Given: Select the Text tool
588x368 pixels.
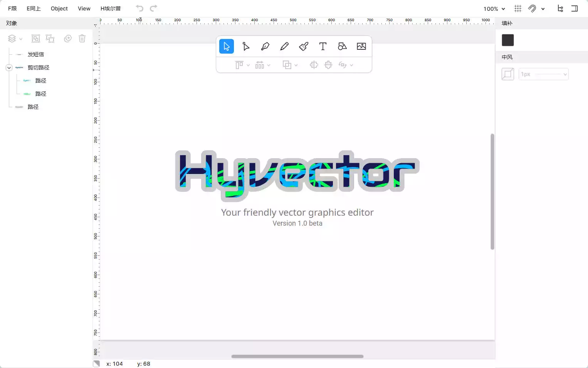Looking at the screenshot, I should (323, 46).
